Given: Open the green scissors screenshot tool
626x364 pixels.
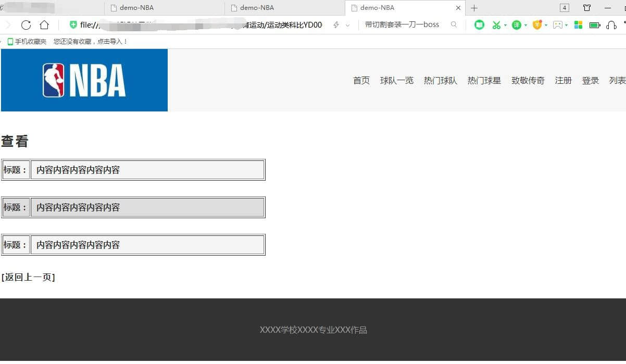Looking at the screenshot, I should click(496, 25).
